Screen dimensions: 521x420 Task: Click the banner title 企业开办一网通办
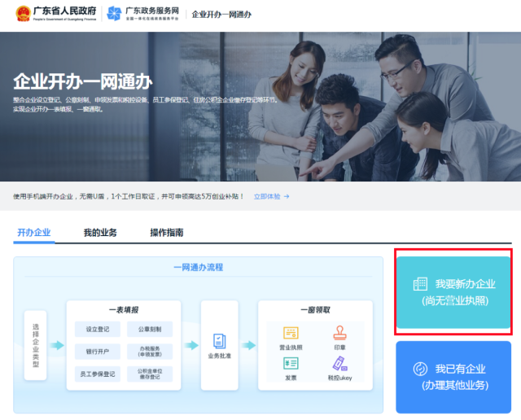pos(83,81)
